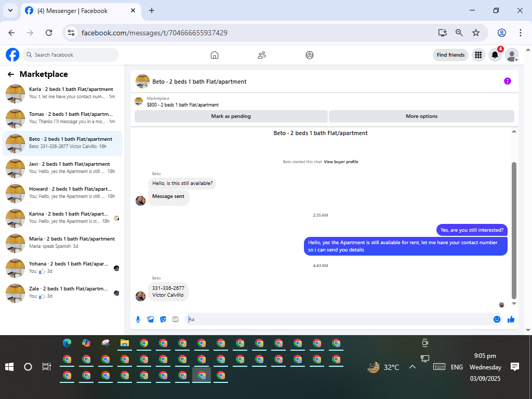Image resolution: width=532 pixels, height=399 pixels.
Task: Open the site information icon
Action: click(71, 33)
